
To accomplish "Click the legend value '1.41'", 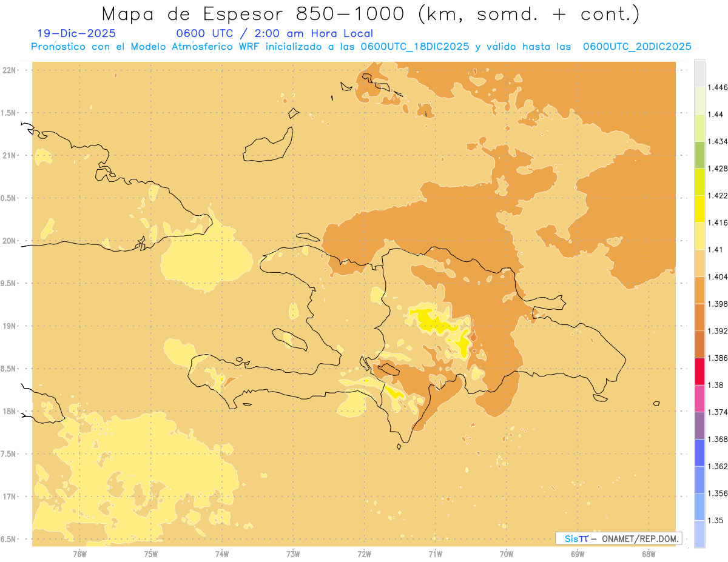I will [715, 250].
